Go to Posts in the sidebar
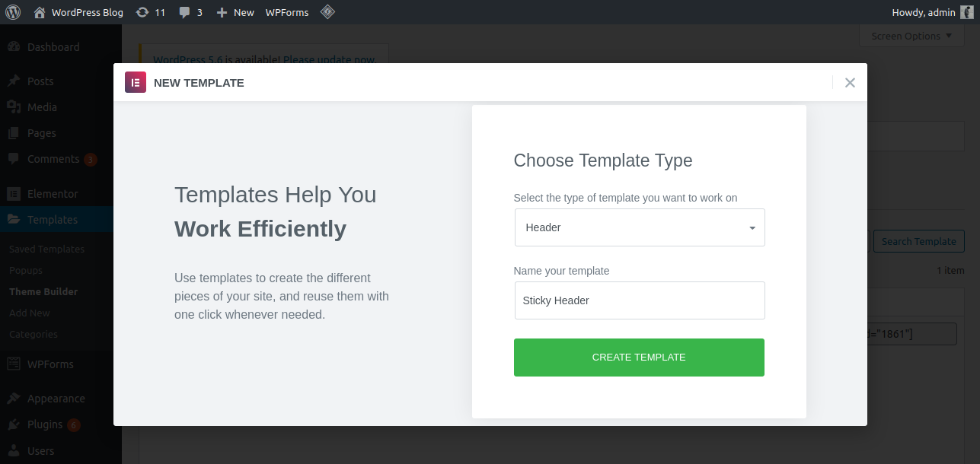The image size is (980, 464). pos(40,81)
